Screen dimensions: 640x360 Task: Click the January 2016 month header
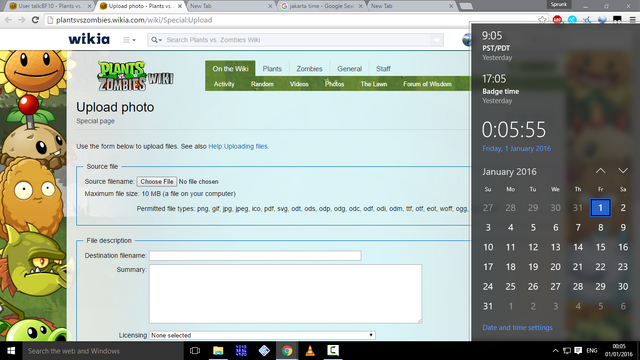pyautogui.click(x=509, y=171)
